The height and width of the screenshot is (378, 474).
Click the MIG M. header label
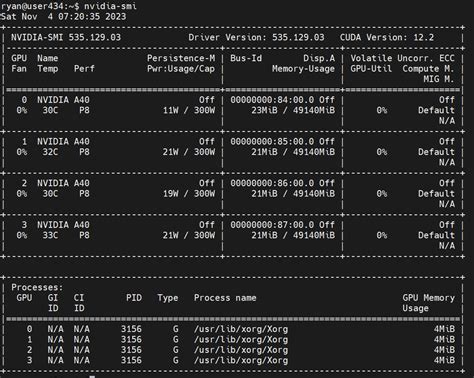pos(439,79)
